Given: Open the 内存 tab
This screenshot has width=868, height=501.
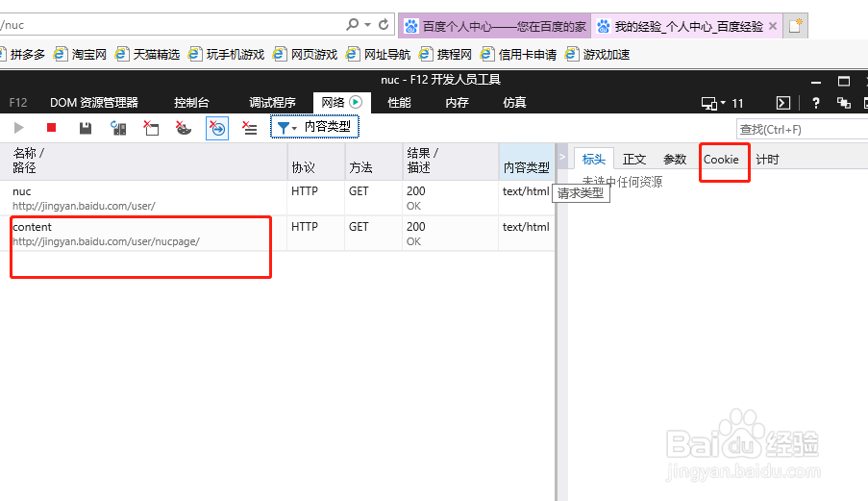Looking at the screenshot, I should click(x=458, y=103).
